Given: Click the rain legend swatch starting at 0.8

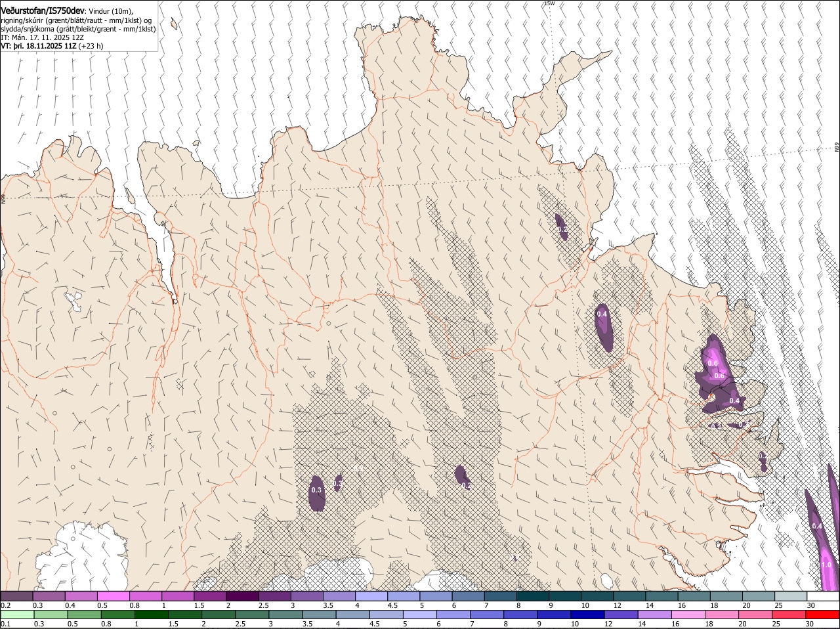Looking at the screenshot, I should 117,614.
